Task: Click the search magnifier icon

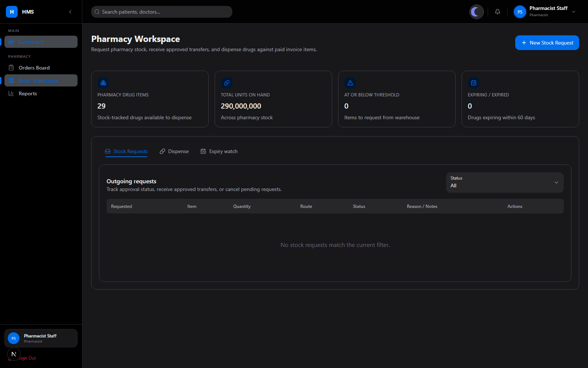Action: point(97,12)
